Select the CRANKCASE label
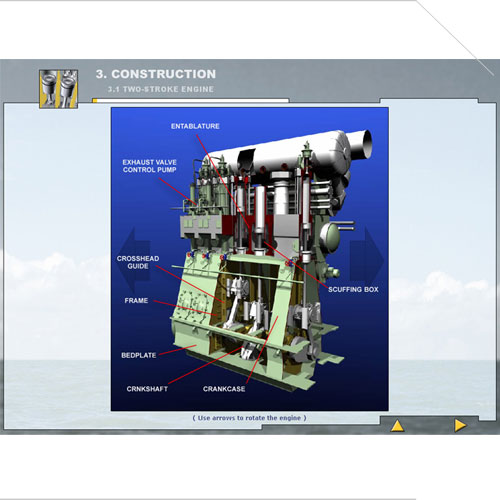 (224, 389)
